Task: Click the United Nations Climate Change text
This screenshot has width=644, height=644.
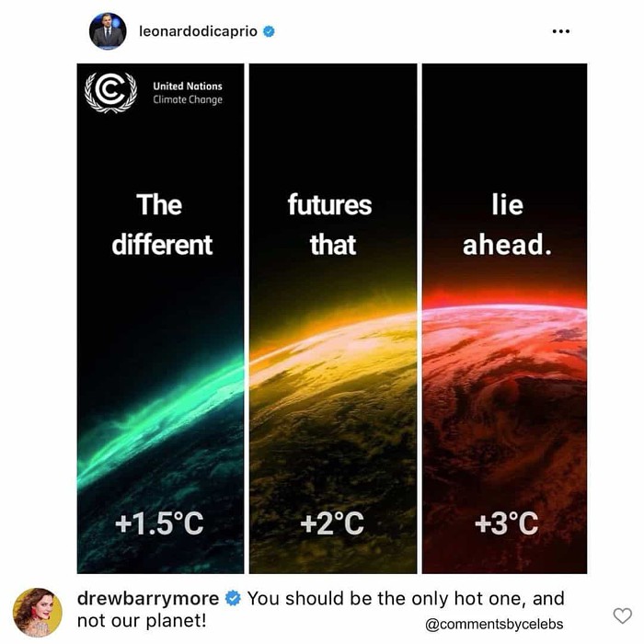Action: click(x=188, y=93)
